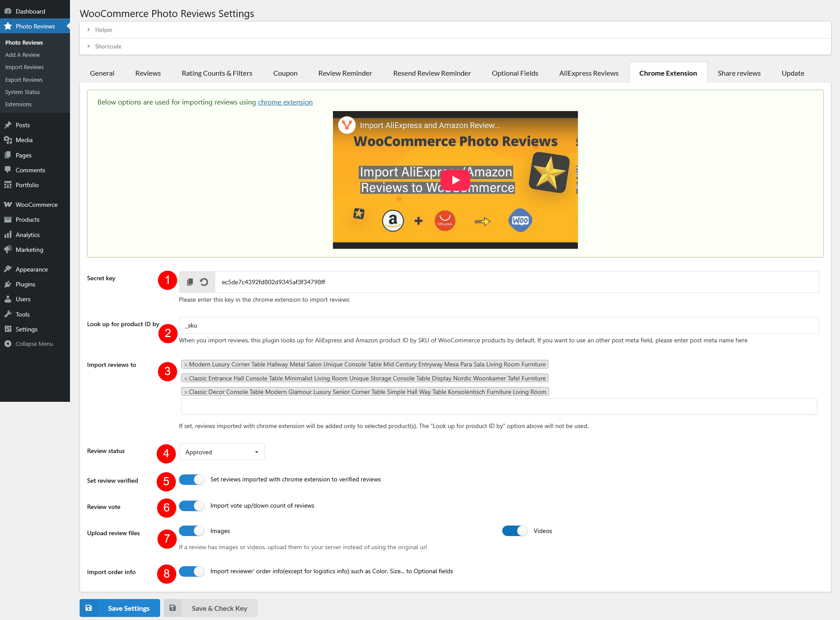Click the Collapse Menu arrow icon
Screen dimensions: 840x620
8,344
